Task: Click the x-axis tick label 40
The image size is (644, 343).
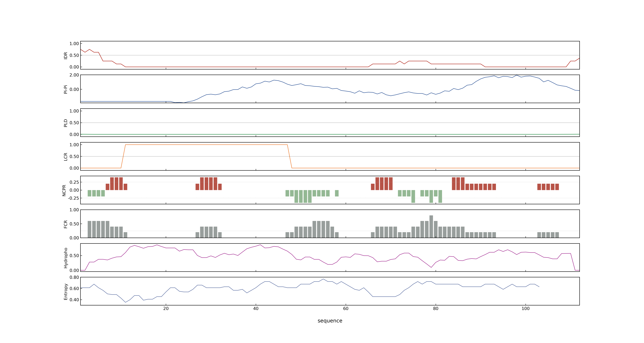Action: (x=256, y=309)
